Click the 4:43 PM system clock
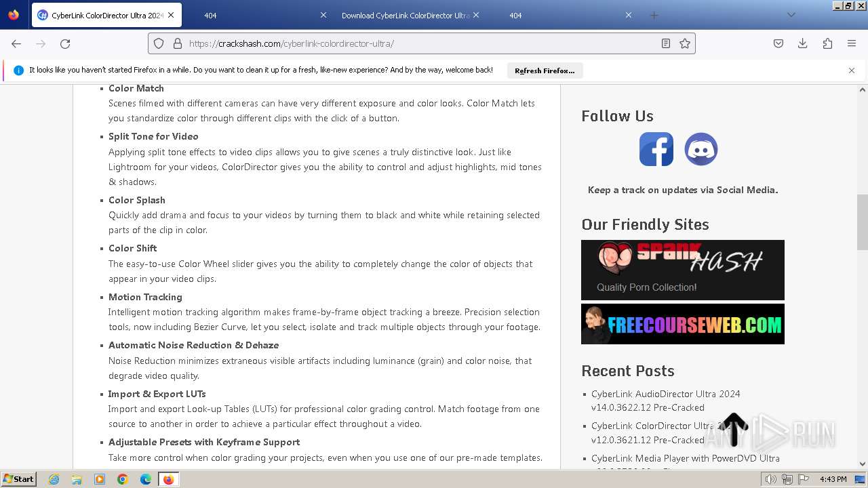Image resolution: width=868 pixels, height=488 pixels. click(x=833, y=479)
